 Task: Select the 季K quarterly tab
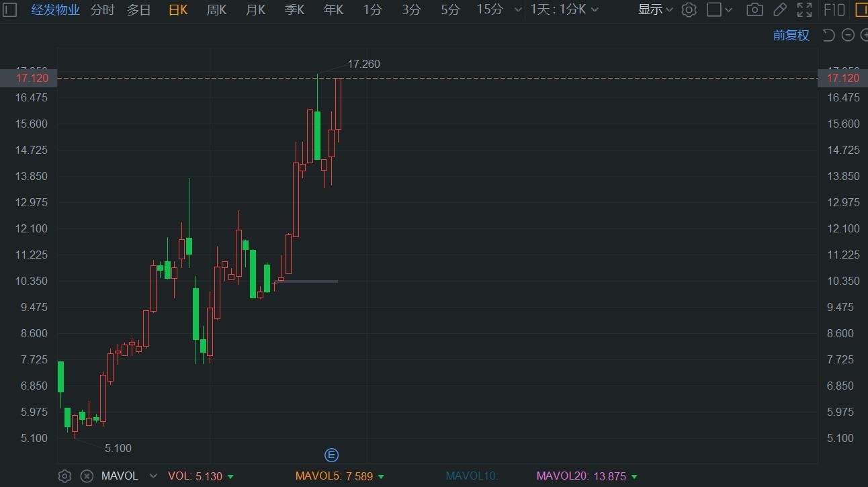[x=294, y=9]
